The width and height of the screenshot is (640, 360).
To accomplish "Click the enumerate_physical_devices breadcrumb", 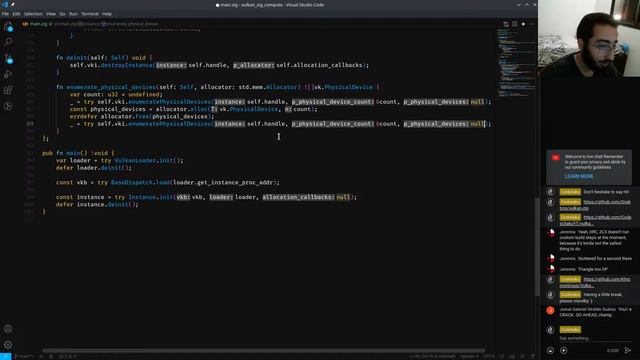I will [131, 24].
